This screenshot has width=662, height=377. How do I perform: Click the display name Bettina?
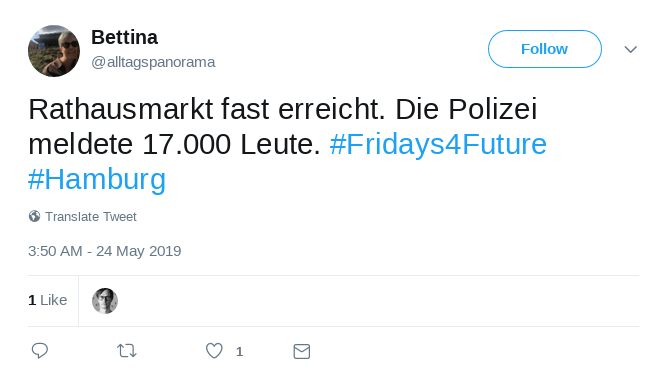tap(125, 37)
